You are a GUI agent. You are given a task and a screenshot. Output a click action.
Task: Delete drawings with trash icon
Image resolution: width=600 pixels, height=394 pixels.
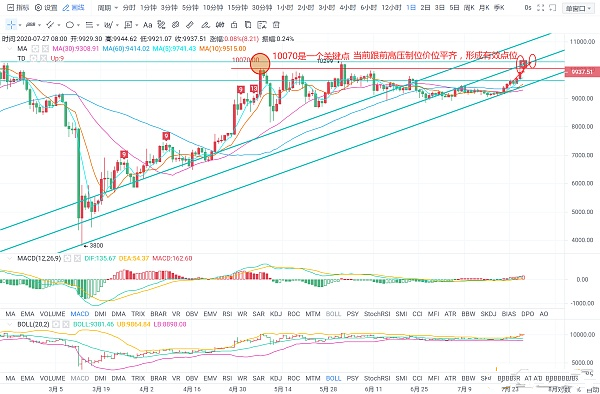[x=276, y=25]
